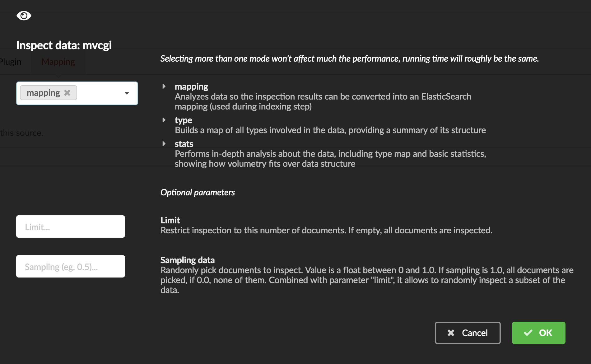Click the Inspect data: mvcgi heading

(64, 45)
